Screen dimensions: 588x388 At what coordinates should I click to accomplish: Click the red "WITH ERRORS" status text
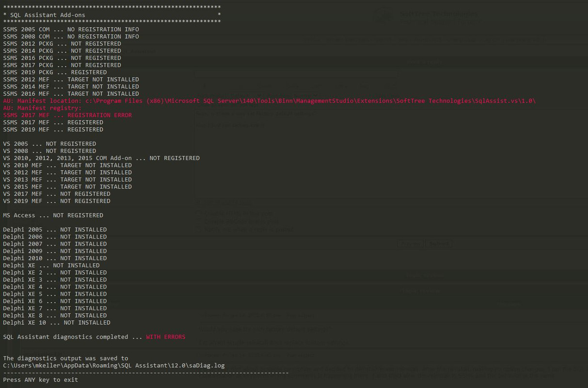166,337
